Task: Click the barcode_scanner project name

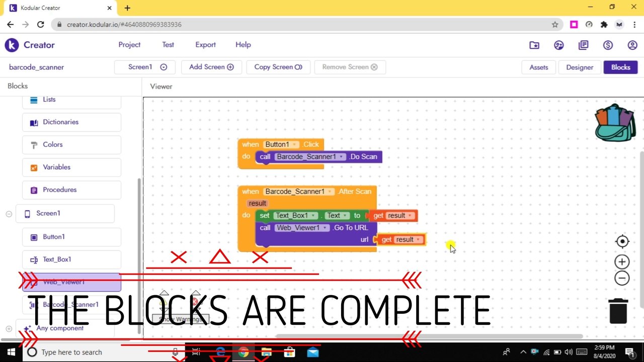Action: tap(36, 67)
